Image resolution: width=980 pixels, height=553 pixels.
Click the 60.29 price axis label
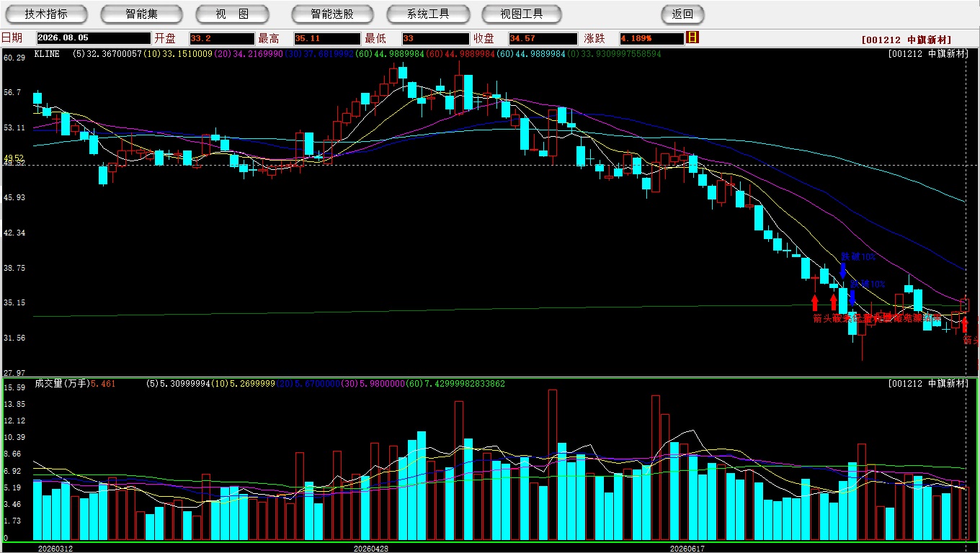[x=14, y=58]
